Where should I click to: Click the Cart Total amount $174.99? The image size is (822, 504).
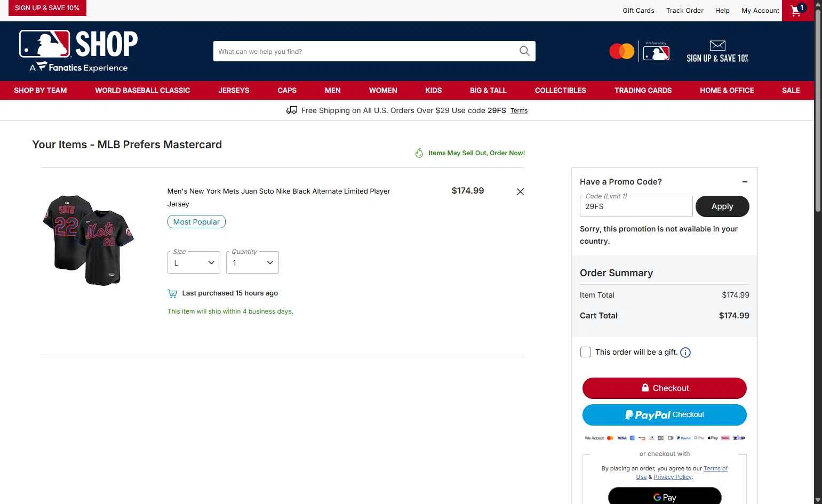click(734, 316)
